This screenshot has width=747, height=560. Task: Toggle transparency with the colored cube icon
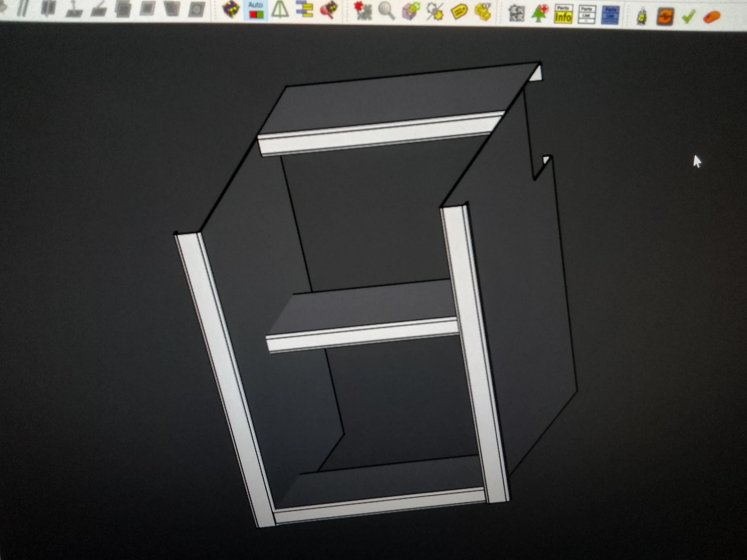point(231,9)
